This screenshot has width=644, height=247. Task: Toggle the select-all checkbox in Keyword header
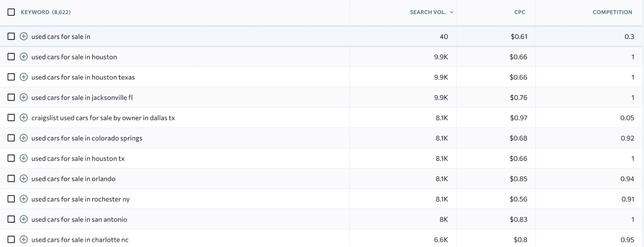tap(11, 12)
